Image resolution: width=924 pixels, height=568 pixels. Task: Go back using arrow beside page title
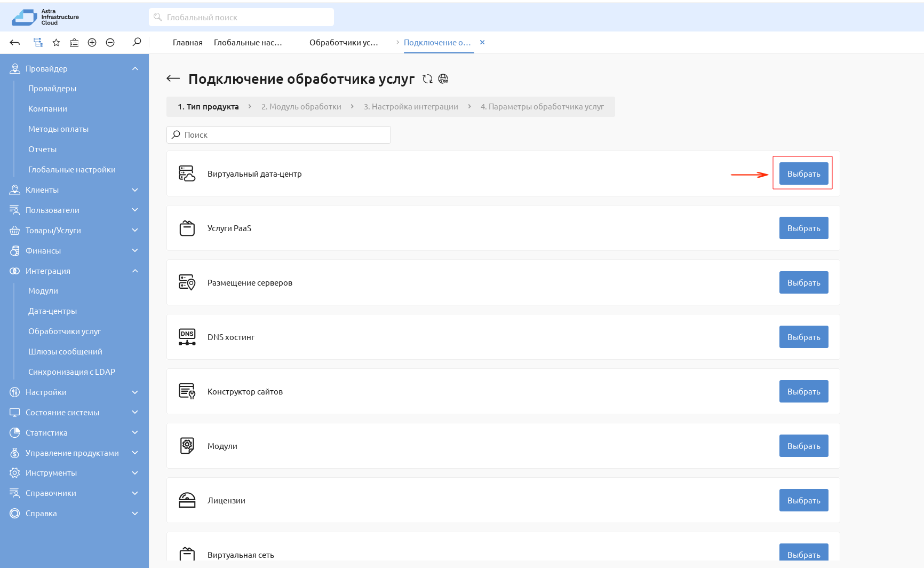[x=173, y=78]
